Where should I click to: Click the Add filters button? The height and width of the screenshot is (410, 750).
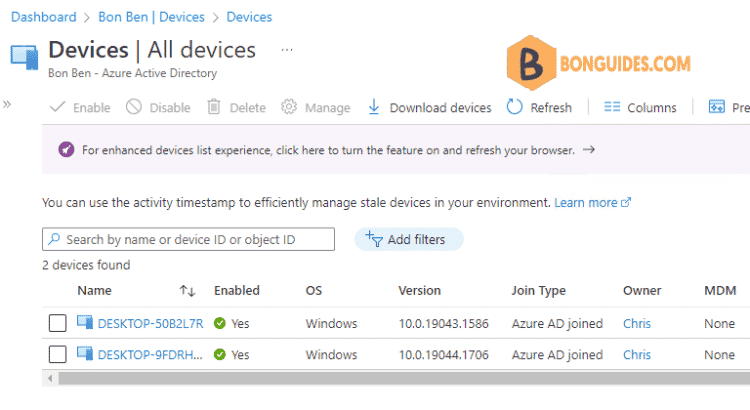click(409, 239)
